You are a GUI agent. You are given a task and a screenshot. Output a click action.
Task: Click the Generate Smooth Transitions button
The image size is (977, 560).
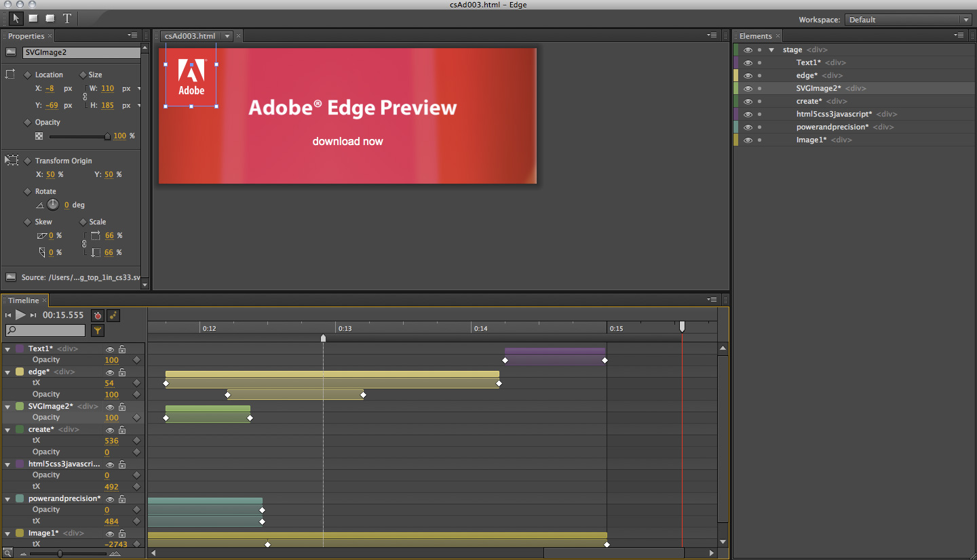click(x=113, y=315)
